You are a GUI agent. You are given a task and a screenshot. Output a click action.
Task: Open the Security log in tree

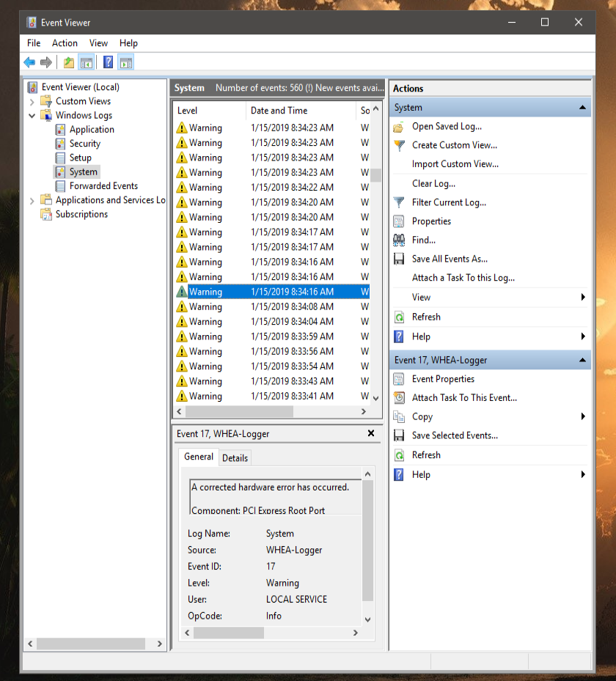[85, 144]
